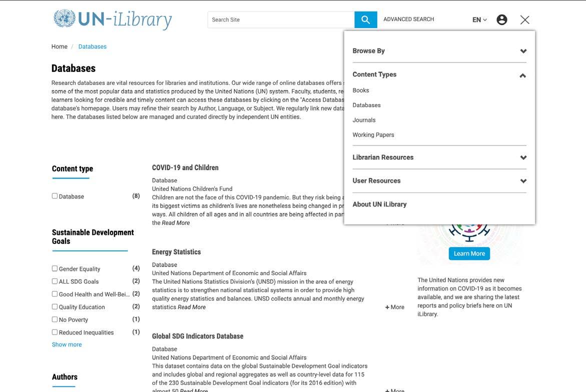Expand Librarian Resources in menu
The height and width of the screenshot is (392, 586).
coord(439,157)
